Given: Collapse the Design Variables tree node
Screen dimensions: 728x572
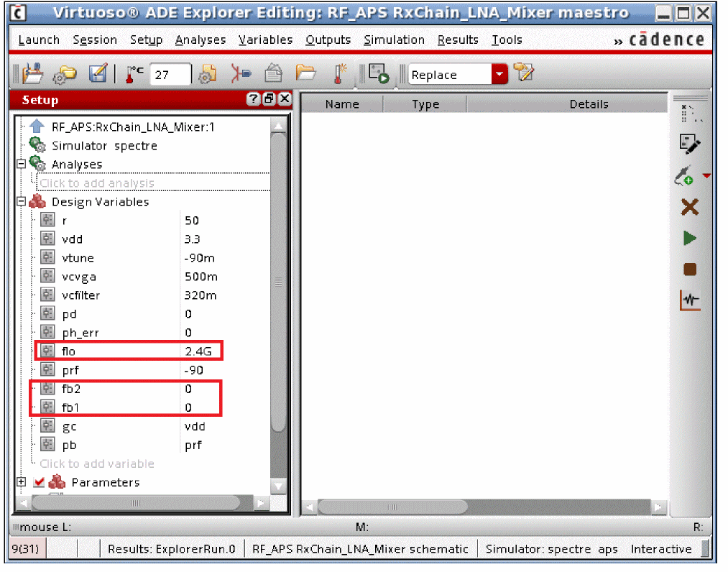Looking at the screenshot, I should coord(22,202).
